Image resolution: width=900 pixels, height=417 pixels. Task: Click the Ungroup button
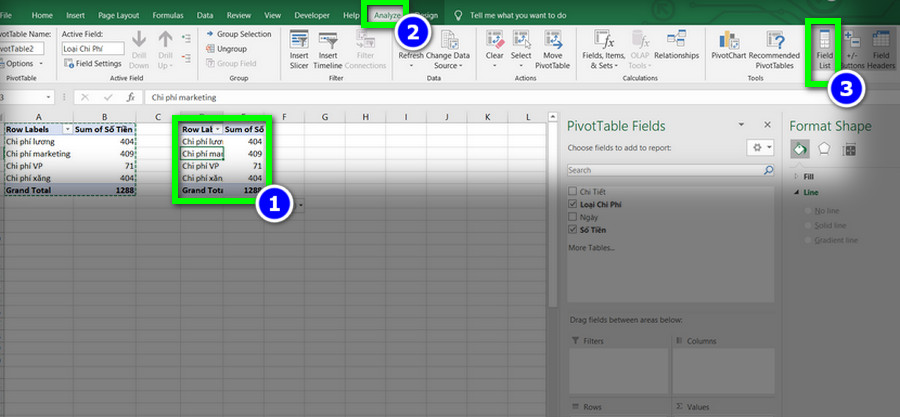tap(226, 49)
